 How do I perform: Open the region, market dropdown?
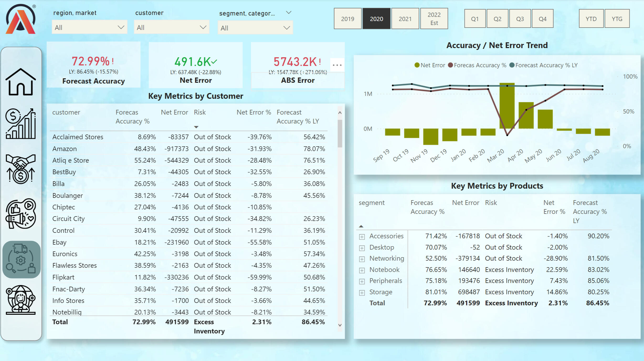tap(89, 27)
